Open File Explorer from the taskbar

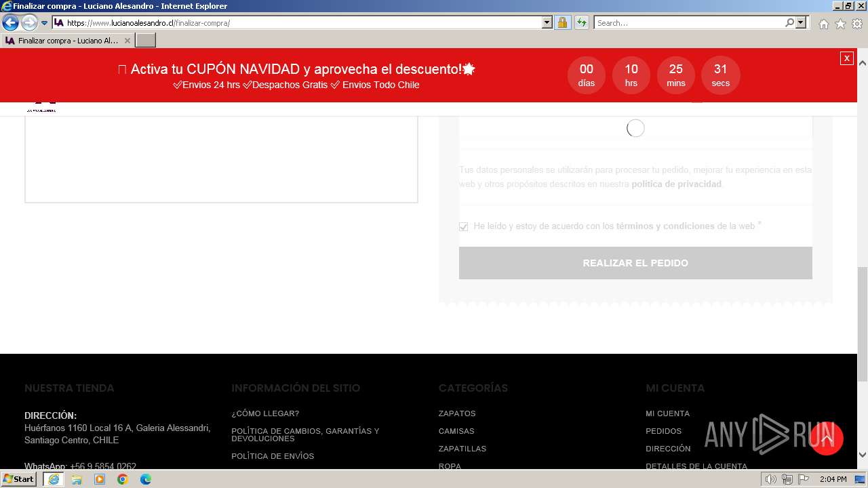click(77, 479)
